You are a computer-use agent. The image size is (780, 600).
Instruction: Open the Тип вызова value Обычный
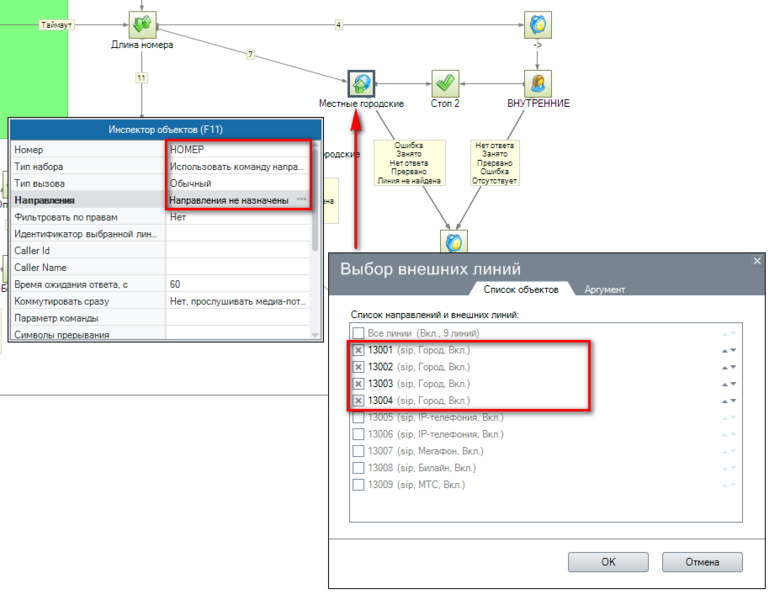pos(238,183)
